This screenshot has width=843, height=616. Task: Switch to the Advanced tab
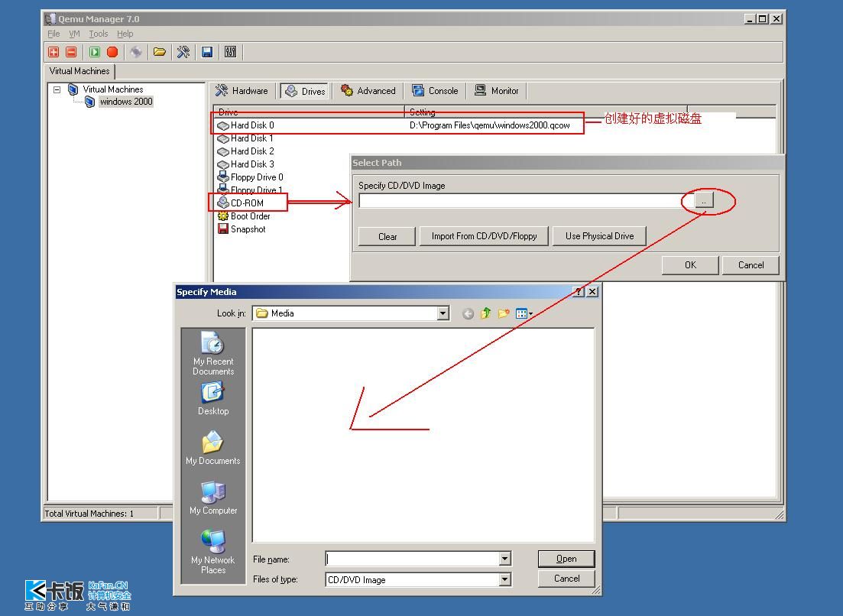click(x=368, y=91)
